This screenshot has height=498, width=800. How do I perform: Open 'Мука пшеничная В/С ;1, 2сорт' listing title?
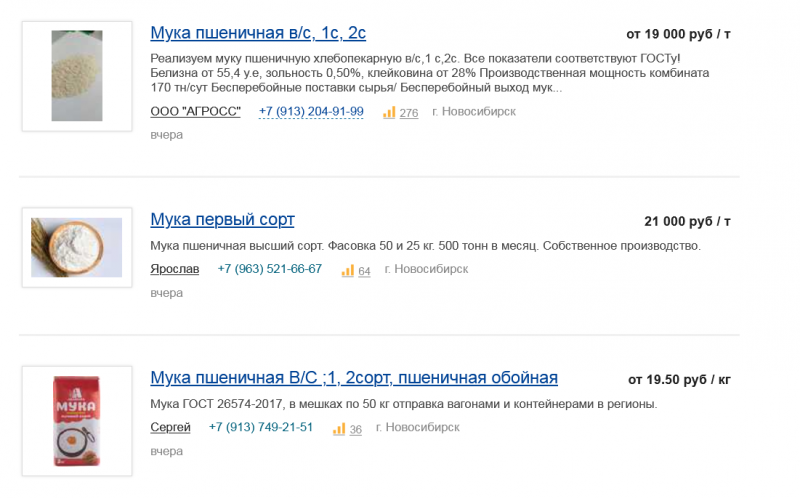(354, 378)
